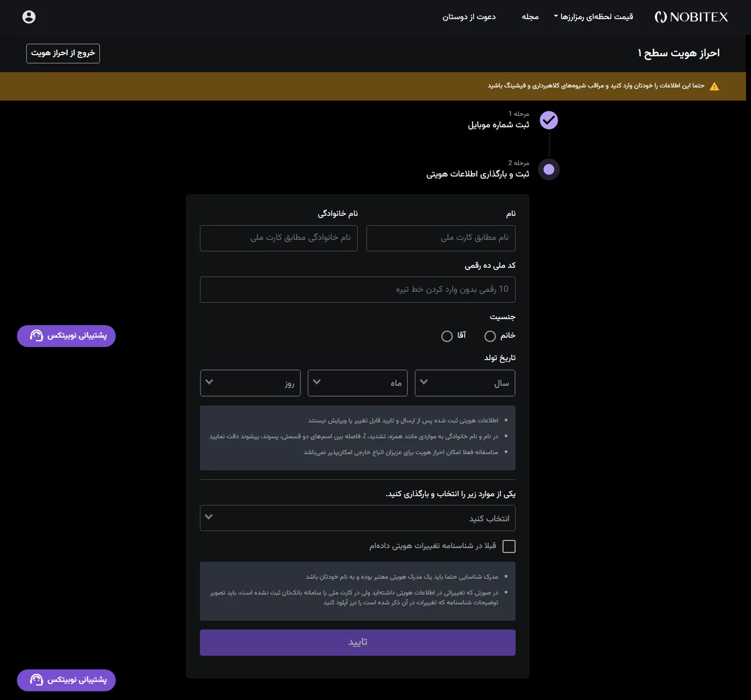Screen dimensions: 751x700
Task: Click note مدرک شناسایی حتما باید یک مدرک
Action: pos(402,577)
